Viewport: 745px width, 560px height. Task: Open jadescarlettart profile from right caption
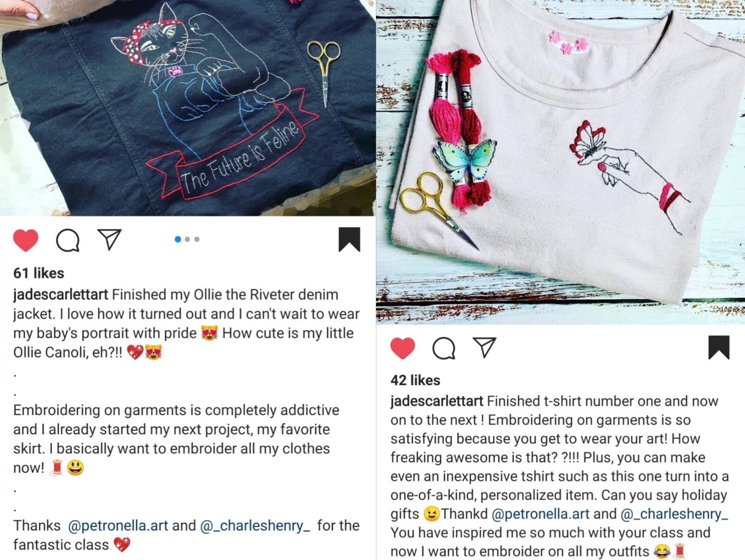[437, 401]
